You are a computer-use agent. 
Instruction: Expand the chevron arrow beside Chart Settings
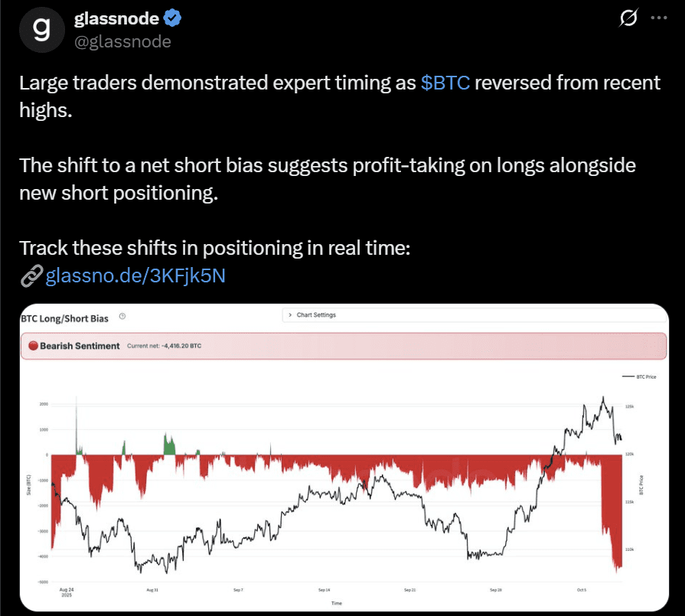coord(290,315)
